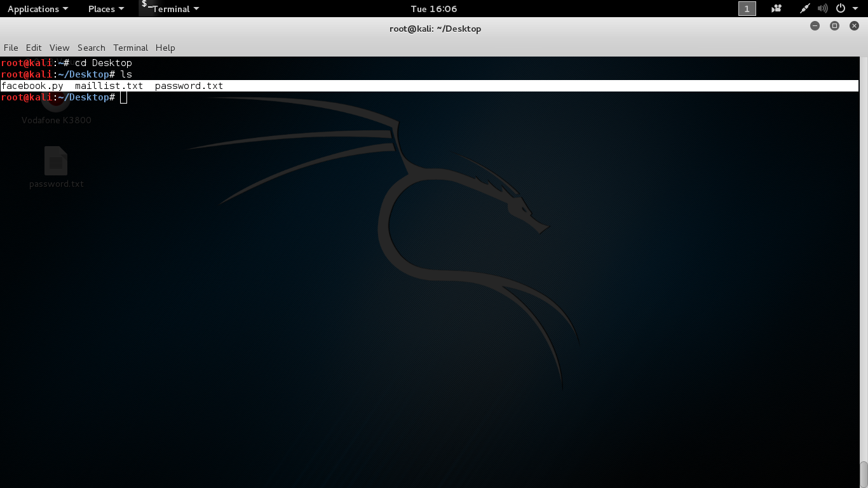Maximize the terminal window
The image size is (868, 488).
(x=835, y=26)
